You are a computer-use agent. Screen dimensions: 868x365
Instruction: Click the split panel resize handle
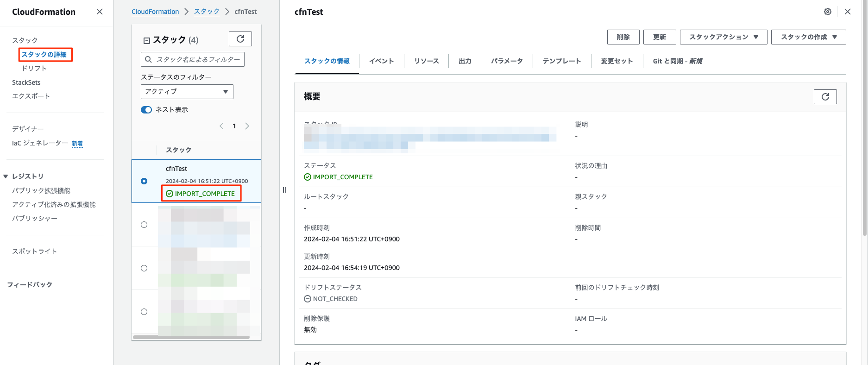point(284,190)
